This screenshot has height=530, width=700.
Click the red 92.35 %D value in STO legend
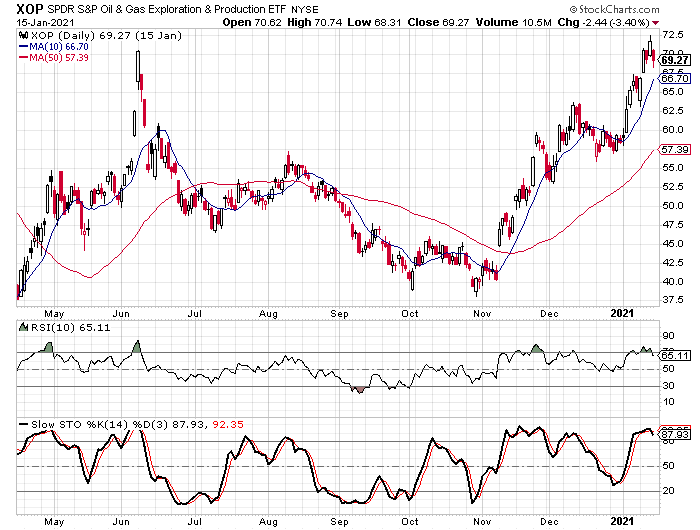(228, 425)
